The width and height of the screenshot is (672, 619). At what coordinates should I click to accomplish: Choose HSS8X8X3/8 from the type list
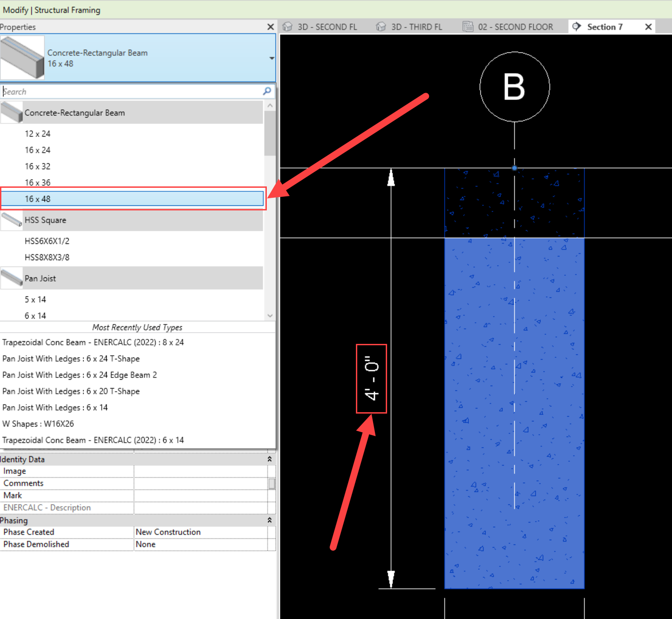point(47,257)
